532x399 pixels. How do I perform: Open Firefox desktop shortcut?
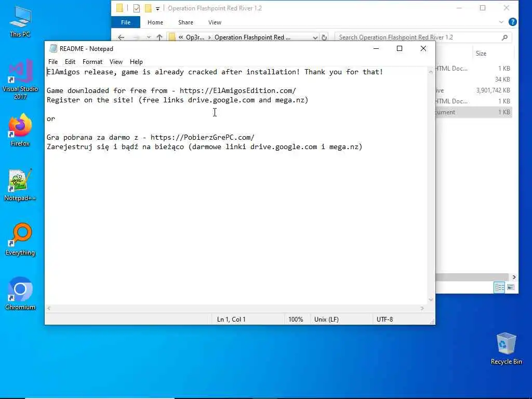pos(20,130)
